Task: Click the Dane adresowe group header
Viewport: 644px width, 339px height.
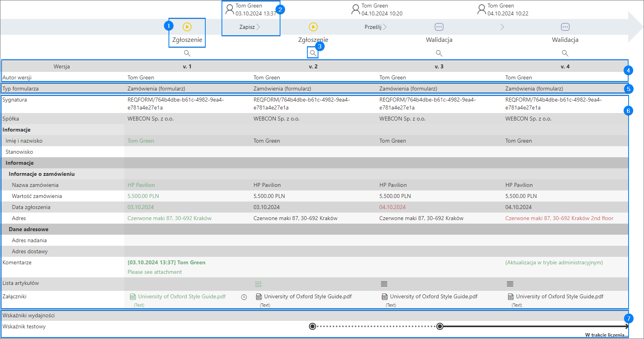Action: coord(28,229)
